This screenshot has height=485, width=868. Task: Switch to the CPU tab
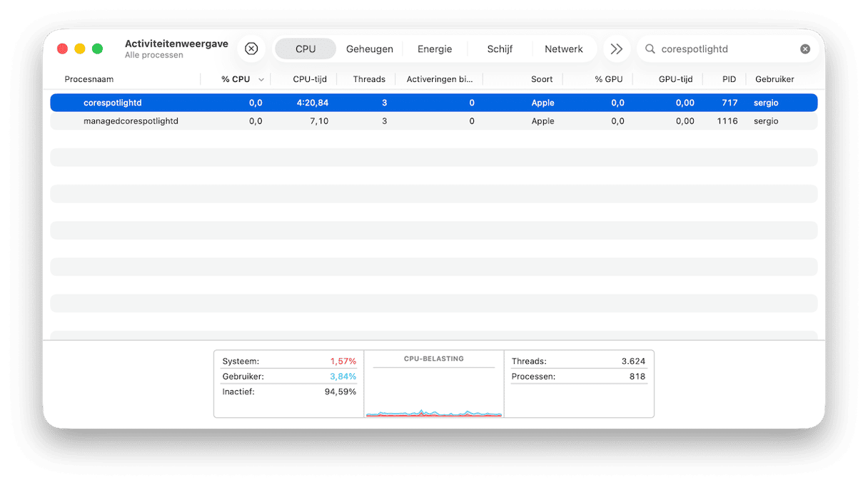306,48
